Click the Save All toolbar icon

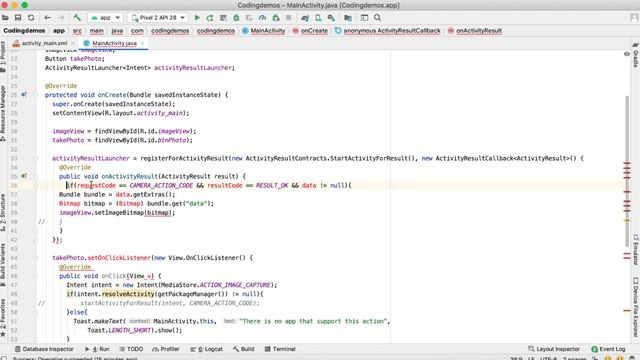[18, 18]
